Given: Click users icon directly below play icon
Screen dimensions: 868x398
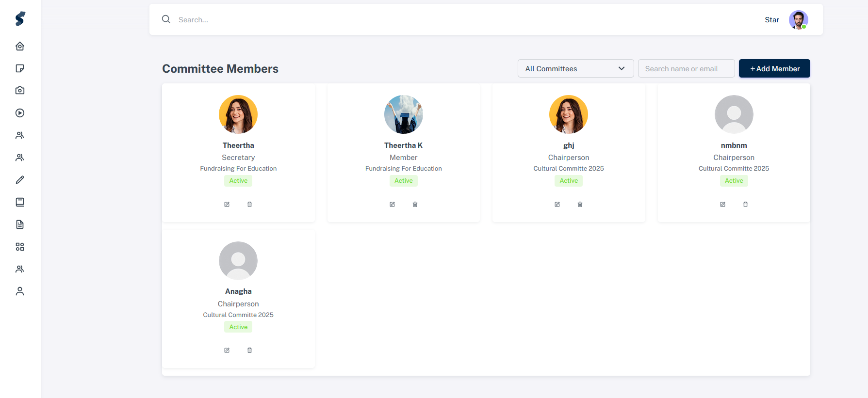Looking at the screenshot, I should point(20,135).
